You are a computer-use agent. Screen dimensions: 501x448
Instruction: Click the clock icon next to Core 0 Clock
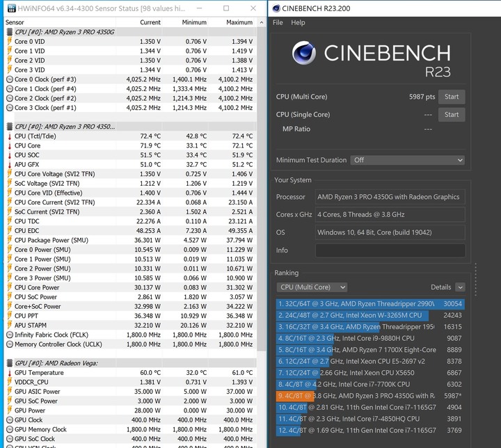(x=10, y=79)
